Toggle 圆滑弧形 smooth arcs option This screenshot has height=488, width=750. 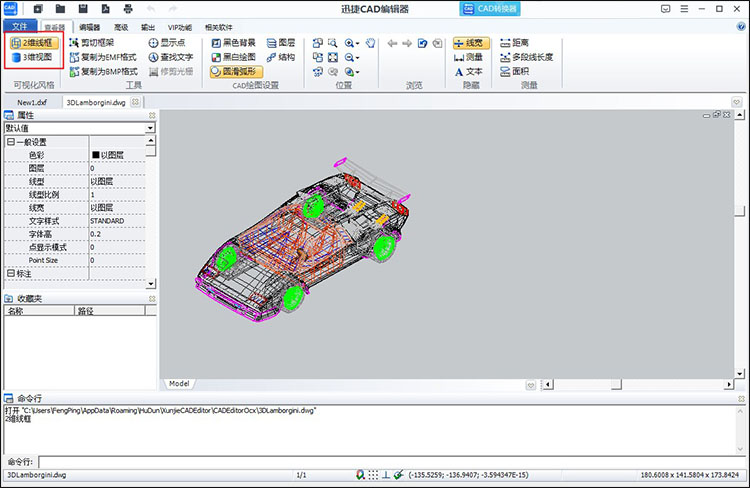tap(236, 72)
